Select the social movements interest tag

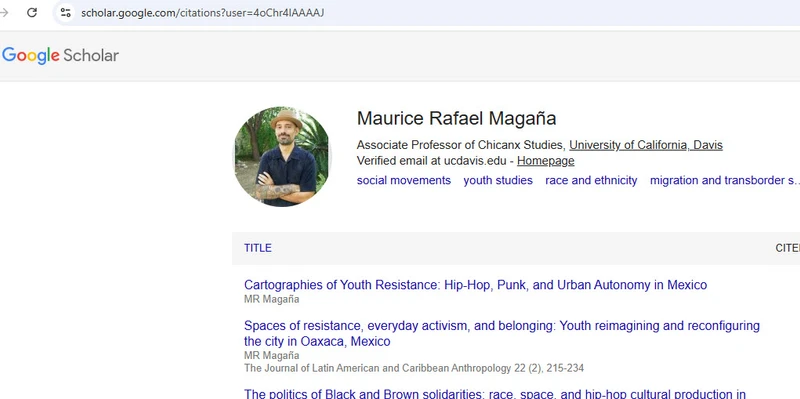point(404,181)
